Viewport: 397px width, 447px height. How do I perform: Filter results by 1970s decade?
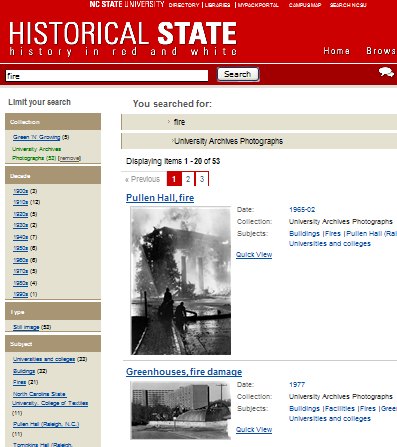point(20,271)
